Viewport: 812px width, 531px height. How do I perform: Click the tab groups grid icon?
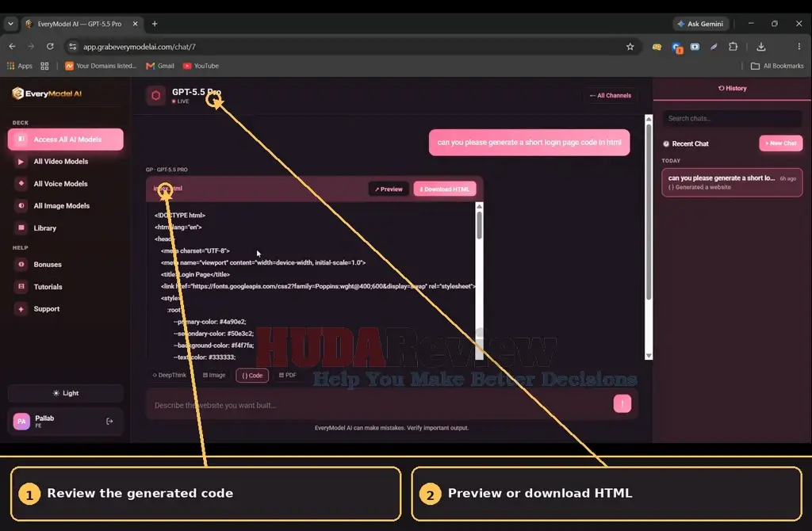pos(44,66)
